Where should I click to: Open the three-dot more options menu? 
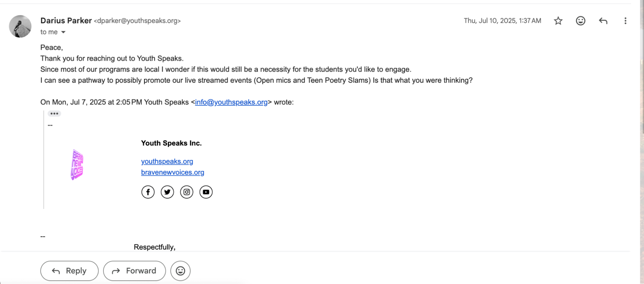625,21
